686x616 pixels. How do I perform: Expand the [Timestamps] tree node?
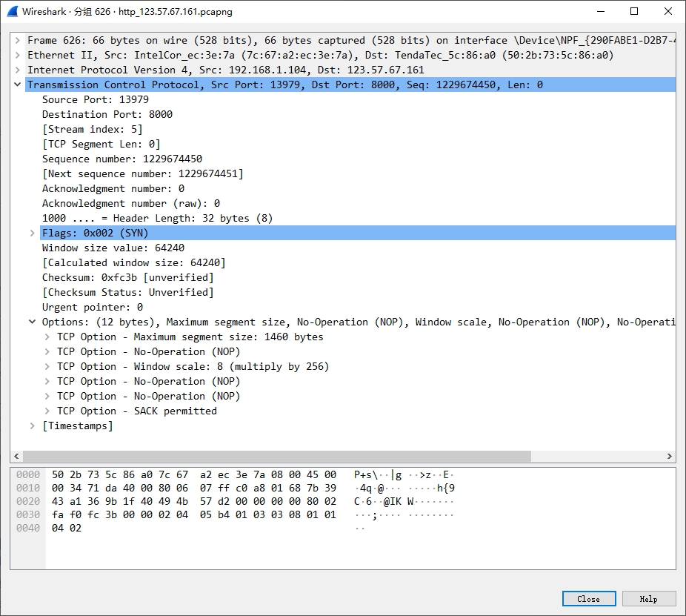pos(33,426)
